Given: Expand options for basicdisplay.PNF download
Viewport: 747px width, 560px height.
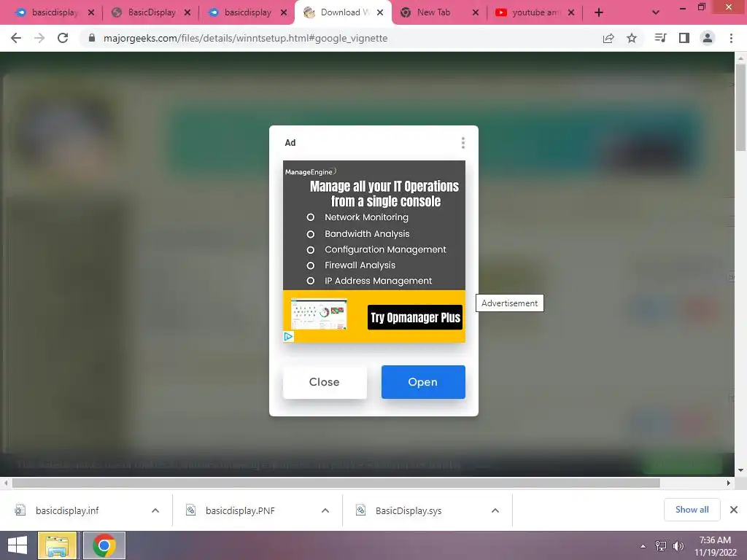Looking at the screenshot, I should 325,510.
